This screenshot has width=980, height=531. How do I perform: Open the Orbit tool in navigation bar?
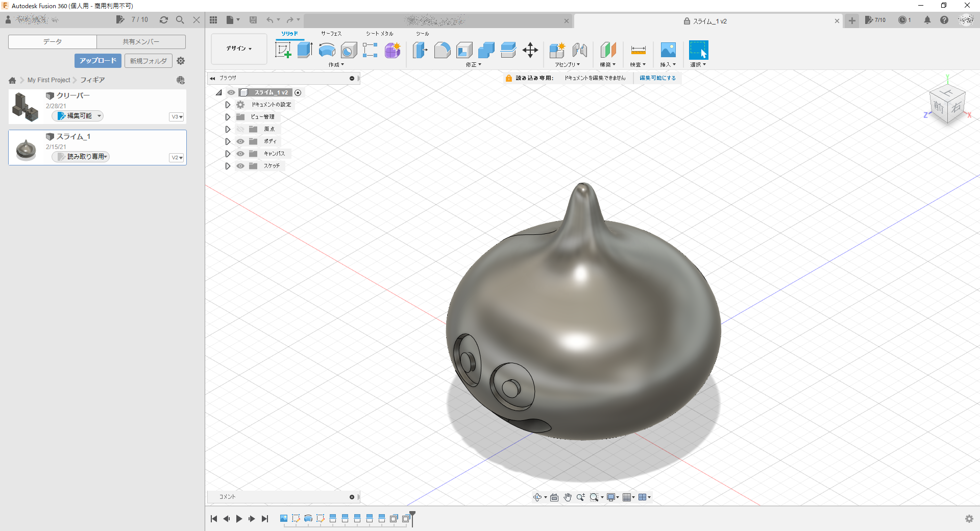click(537, 497)
